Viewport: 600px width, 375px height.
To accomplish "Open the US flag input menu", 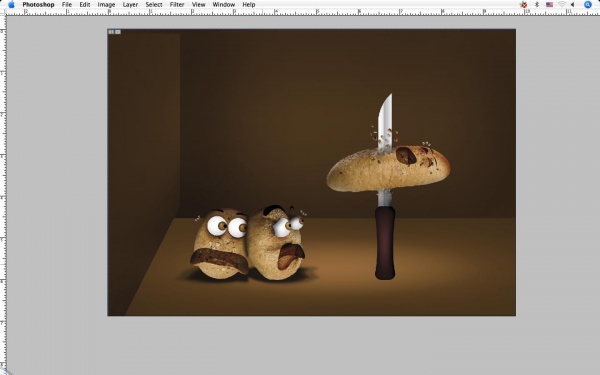I will point(549,5).
